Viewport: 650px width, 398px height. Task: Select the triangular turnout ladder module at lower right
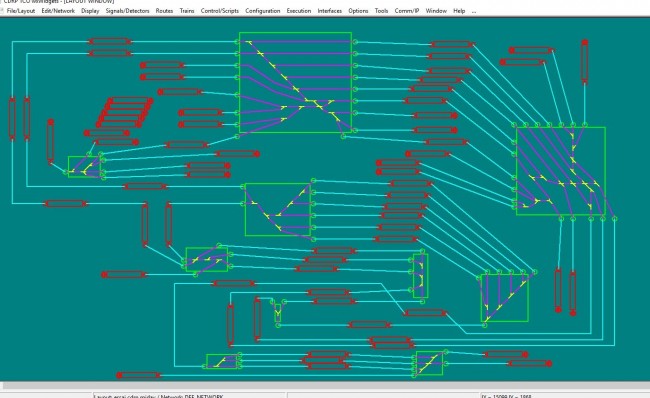[504, 297]
